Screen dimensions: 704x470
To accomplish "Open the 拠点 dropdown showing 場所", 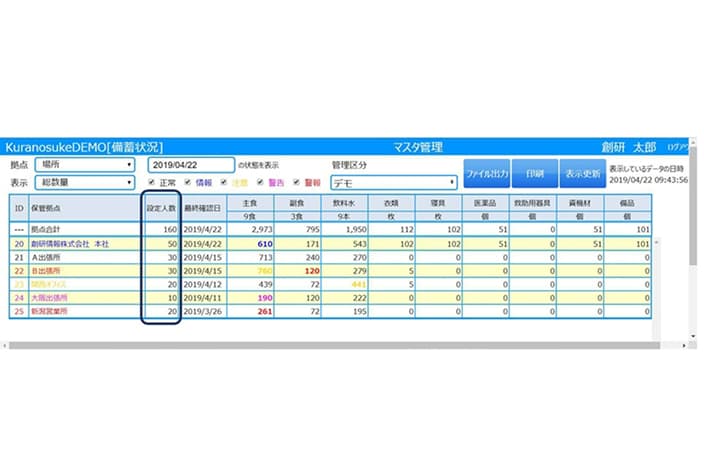I will [84, 165].
